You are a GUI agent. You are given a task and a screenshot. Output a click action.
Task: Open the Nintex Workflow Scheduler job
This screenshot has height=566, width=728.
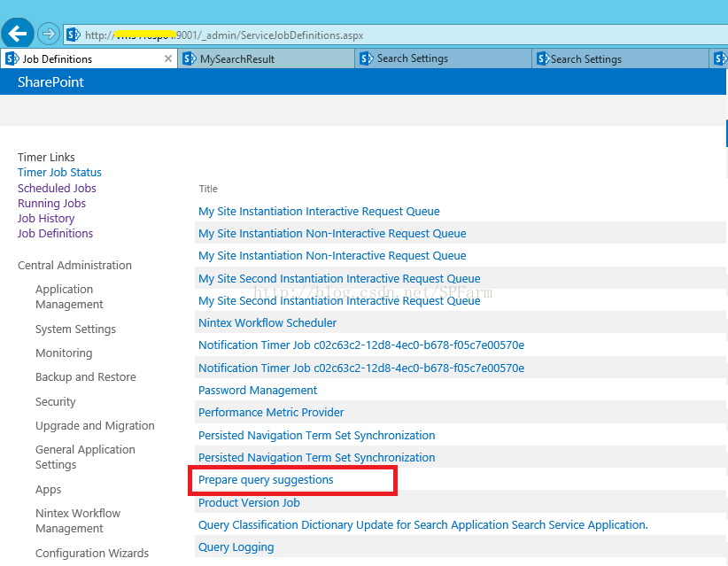point(267,322)
